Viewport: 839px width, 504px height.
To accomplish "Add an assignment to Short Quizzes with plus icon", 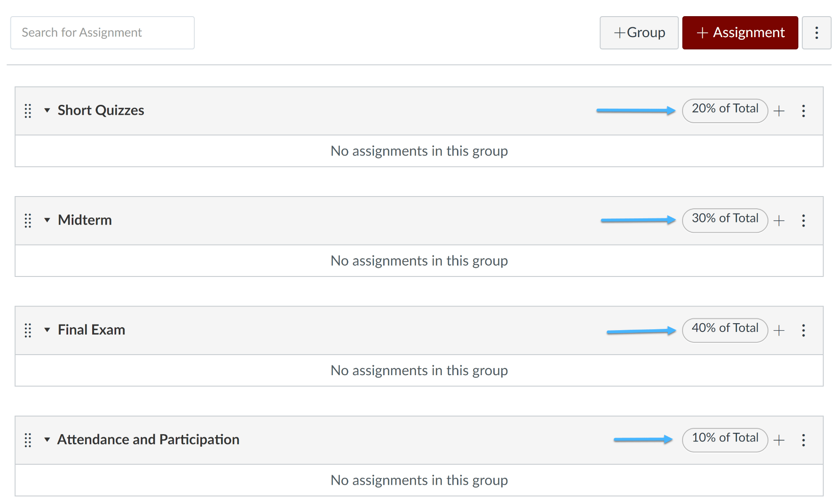I will coord(779,111).
